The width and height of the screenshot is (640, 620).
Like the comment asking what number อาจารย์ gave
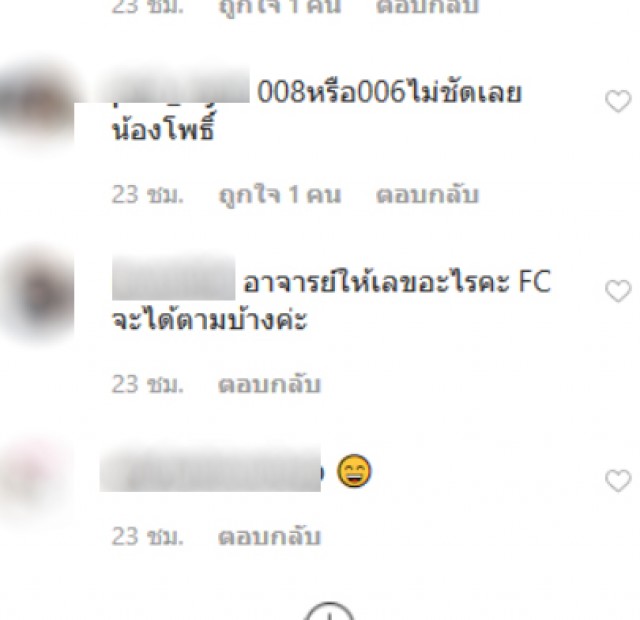point(618,291)
